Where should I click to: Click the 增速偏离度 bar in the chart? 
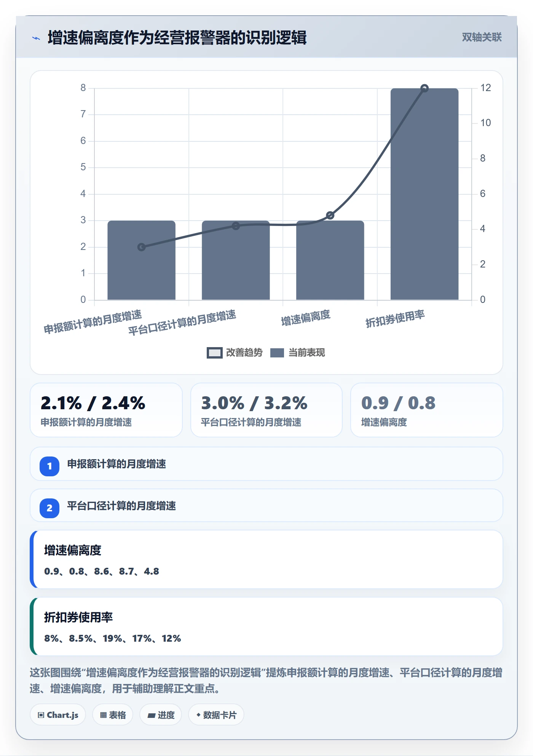click(x=330, y=260)
